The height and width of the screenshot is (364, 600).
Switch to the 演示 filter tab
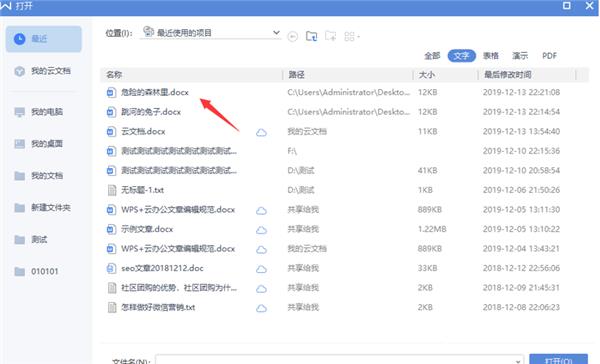[x=520, y=56]
